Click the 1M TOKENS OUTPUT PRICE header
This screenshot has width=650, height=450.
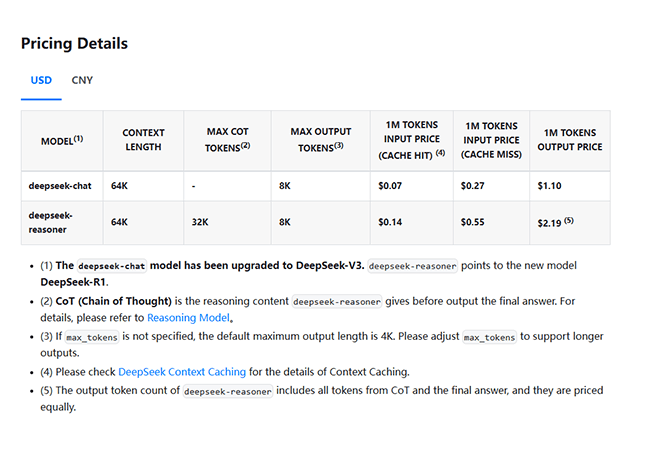pyautogui.click(x=570, y=140)
